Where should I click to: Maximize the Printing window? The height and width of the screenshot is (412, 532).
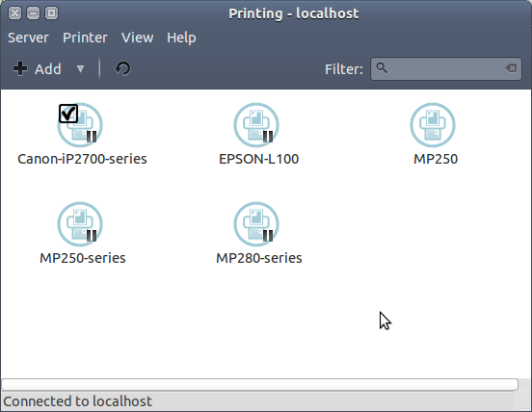(52, 13)
